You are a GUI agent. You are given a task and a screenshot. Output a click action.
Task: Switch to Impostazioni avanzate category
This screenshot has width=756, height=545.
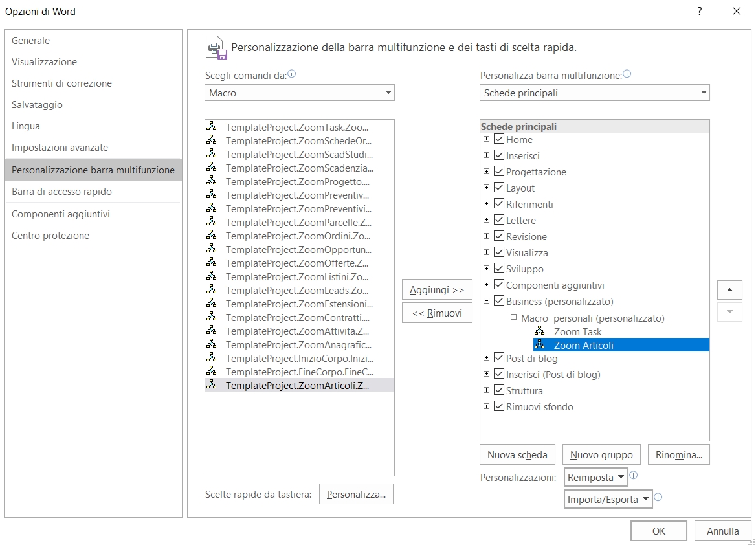(x=60, y=148)
